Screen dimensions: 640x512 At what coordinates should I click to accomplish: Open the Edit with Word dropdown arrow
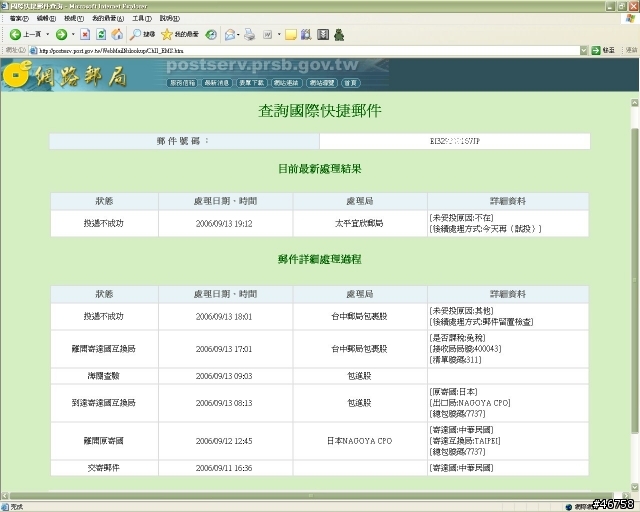point(279,35)
